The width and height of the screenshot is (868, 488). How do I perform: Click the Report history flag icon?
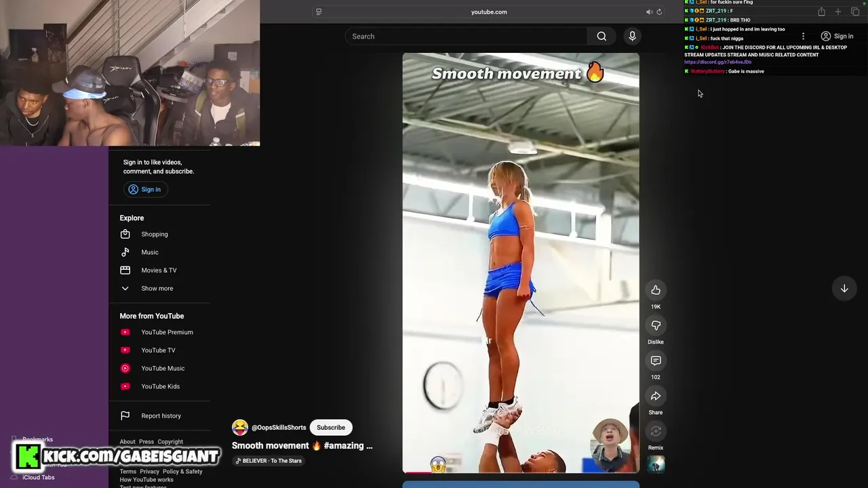coord(125,416)
